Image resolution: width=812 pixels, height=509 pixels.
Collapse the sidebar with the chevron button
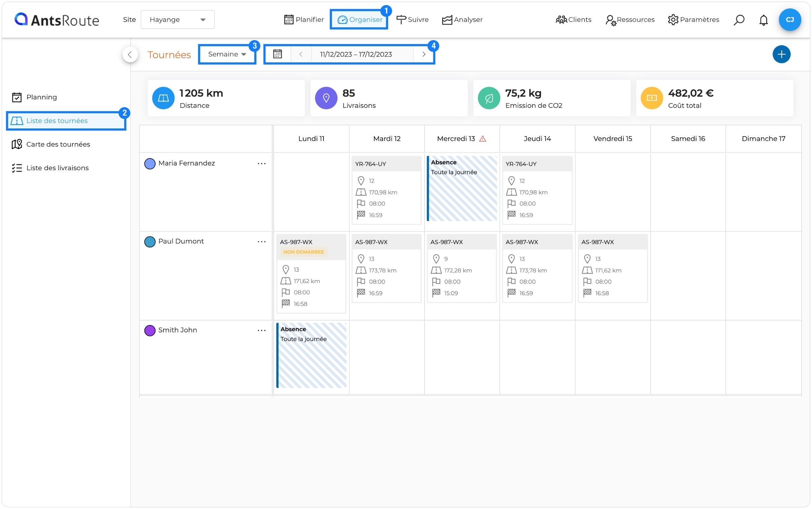click(130, 54)
